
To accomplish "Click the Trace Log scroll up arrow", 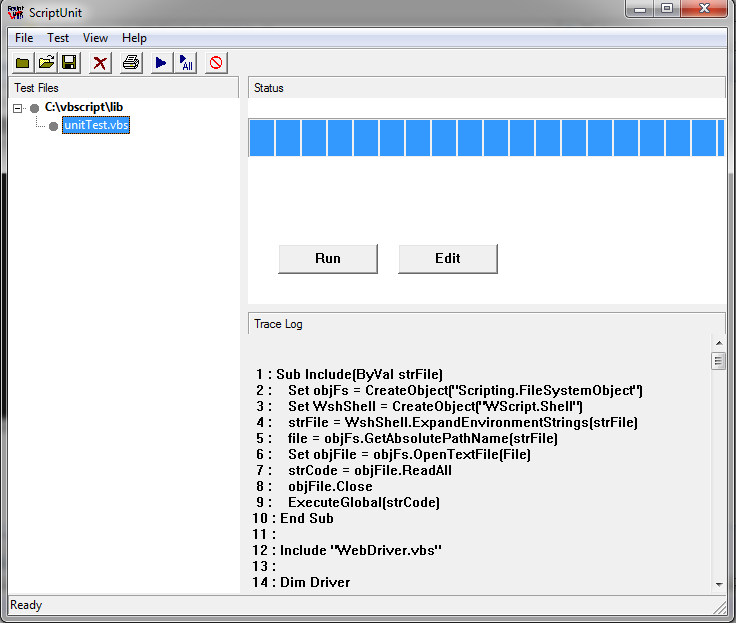I will [x=719, y=343].
